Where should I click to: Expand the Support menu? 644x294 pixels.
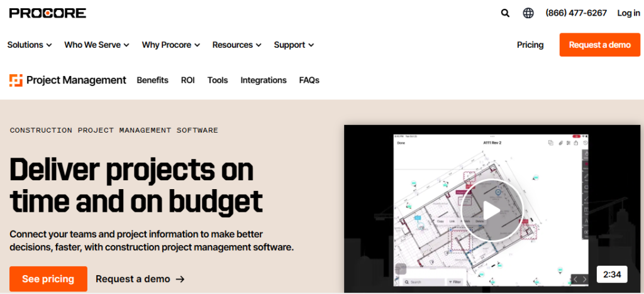coord(294,45)
